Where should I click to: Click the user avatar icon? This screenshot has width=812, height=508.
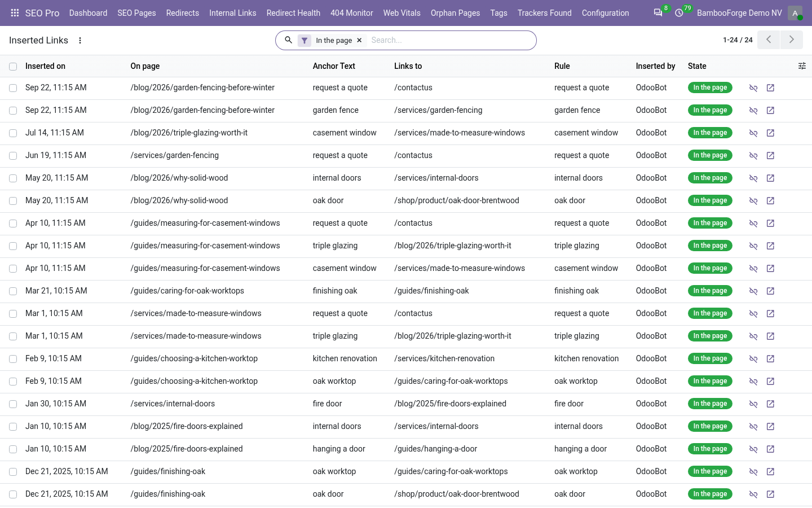pyautogui.click(x=795, y=13)
